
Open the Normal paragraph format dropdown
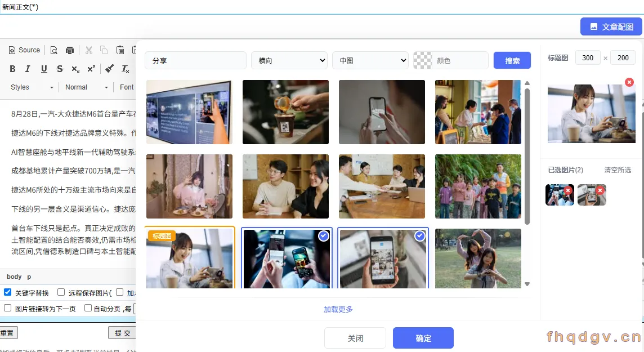86,87
